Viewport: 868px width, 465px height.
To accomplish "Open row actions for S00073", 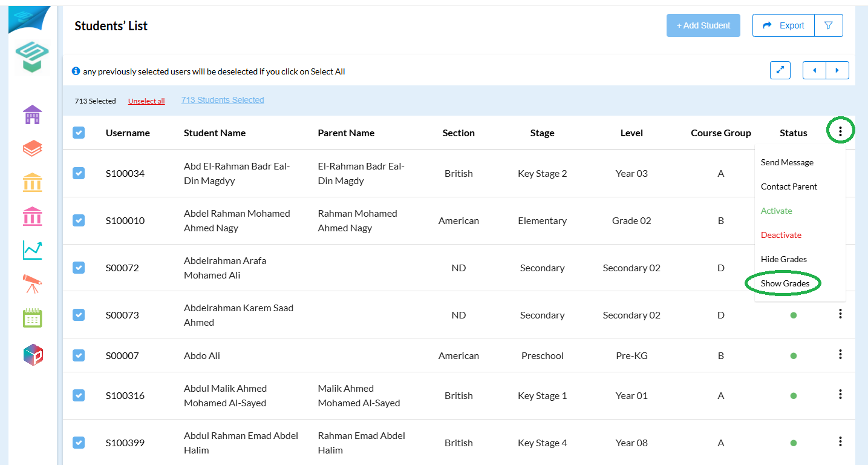I will (840, 314).
